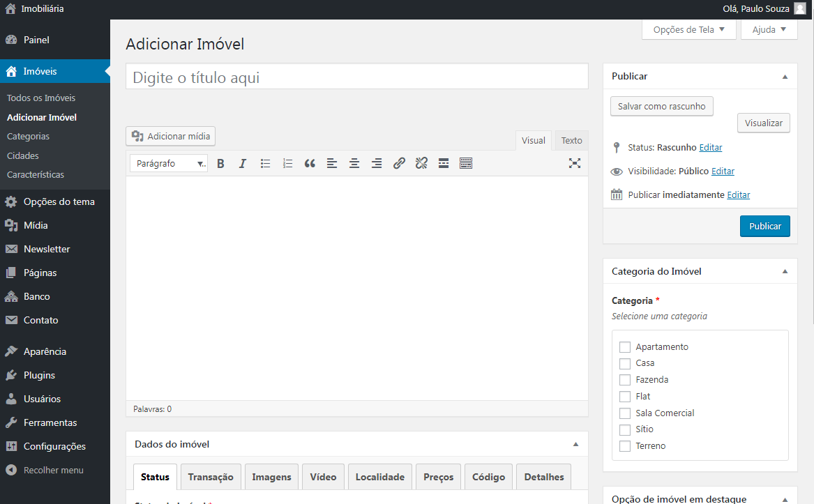Open the Contato menu
Image resolution: width=814 pixels, height=504 pixels.
tap(55, 320)
